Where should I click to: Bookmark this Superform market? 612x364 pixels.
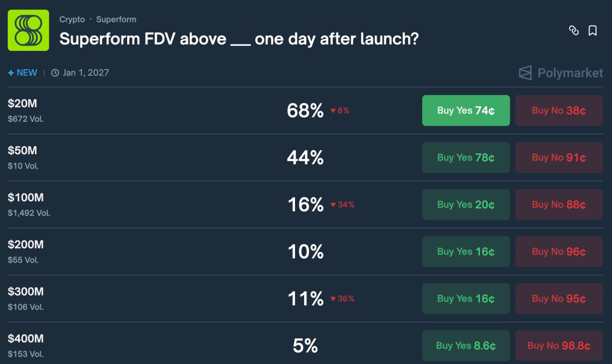592,31
